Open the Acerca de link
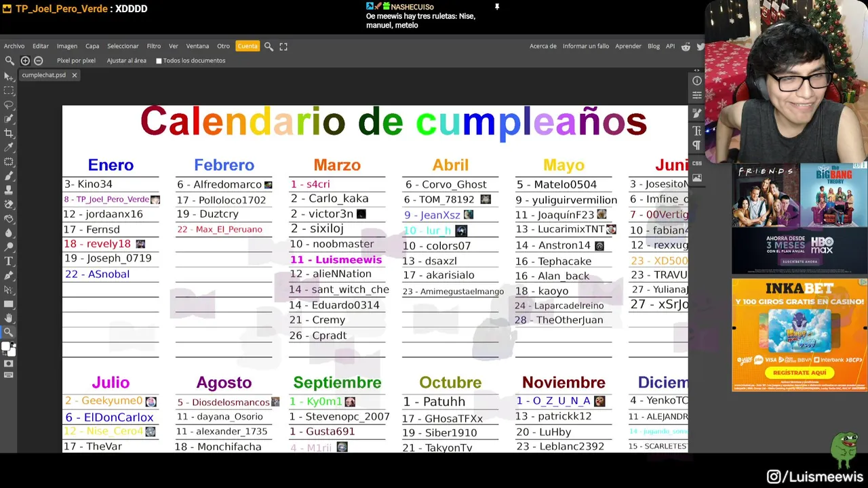Viewport: 868px width, 488px height. pyautogui.click(x=542, y=46)
